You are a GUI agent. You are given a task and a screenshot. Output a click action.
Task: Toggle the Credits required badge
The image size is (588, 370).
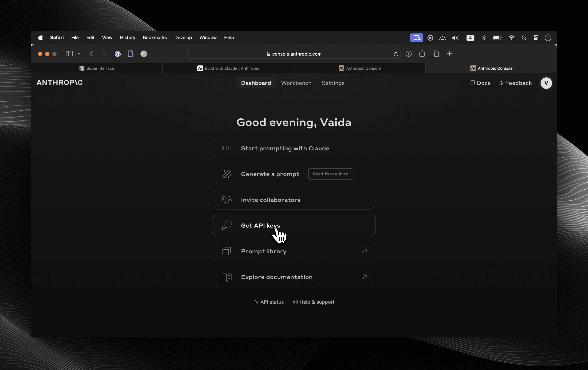pos(331,174)
